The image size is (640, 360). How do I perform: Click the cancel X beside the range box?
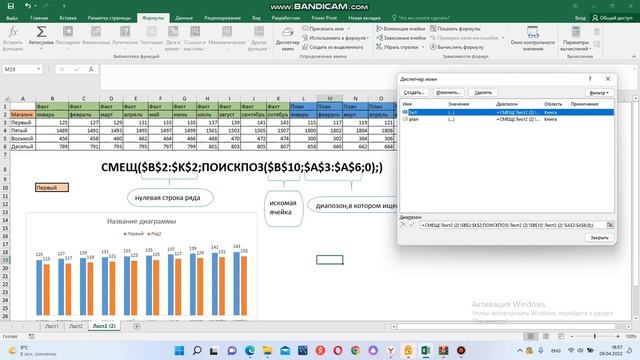[x=403, y=224]
